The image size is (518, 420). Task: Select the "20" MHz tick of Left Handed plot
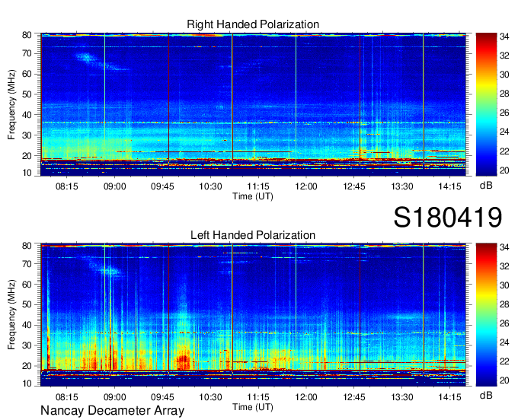(x=27, y=366)
